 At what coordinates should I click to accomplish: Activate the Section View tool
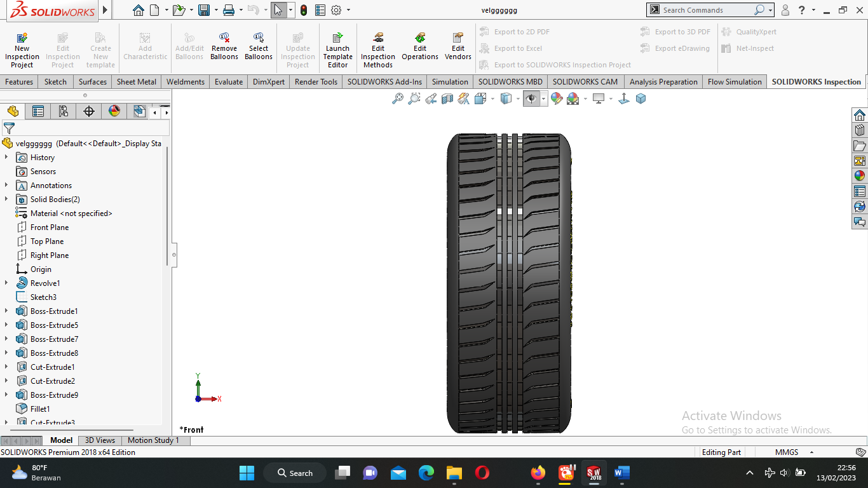(447, 98)
